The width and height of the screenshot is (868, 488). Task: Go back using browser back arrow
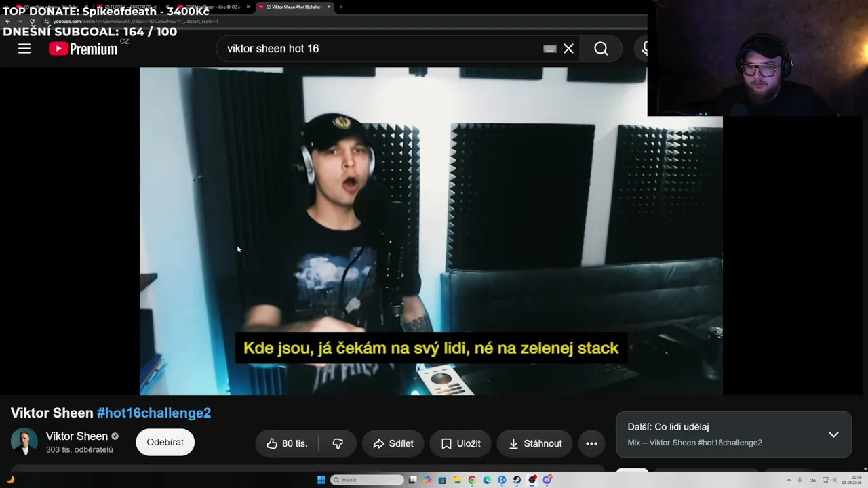point(7,21)
